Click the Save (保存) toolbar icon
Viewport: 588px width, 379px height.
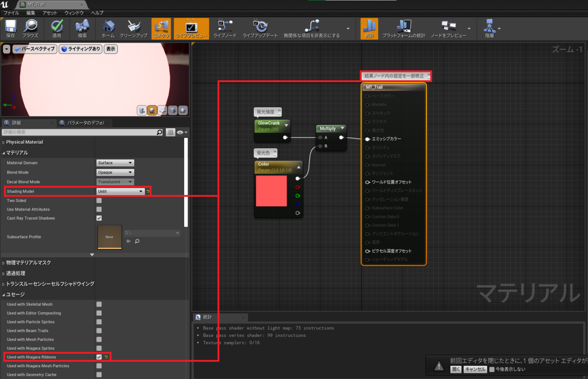click(11, 28)
